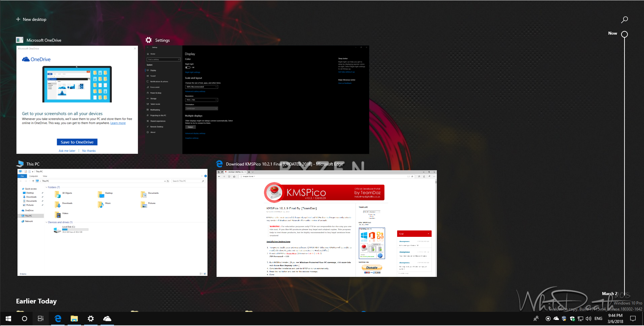This screenshot has height=326, width=644.
Task: Open the Action Center notification icon
Action: [x=633, y=319]
